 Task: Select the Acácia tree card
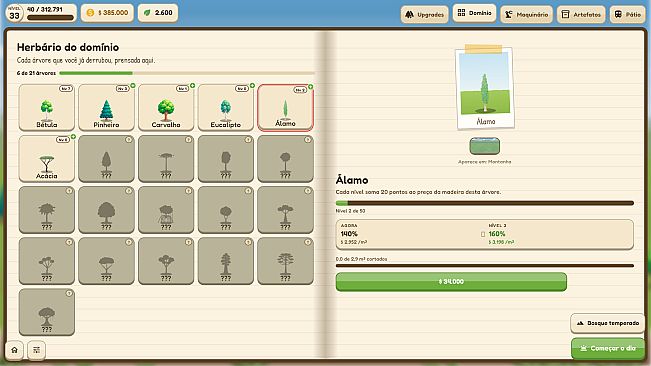pos(46,159)
